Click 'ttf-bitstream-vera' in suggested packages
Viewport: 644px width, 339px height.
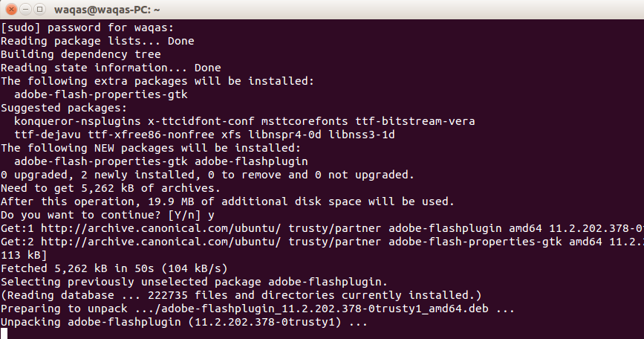pyautogui.click(x=414, y=121)
